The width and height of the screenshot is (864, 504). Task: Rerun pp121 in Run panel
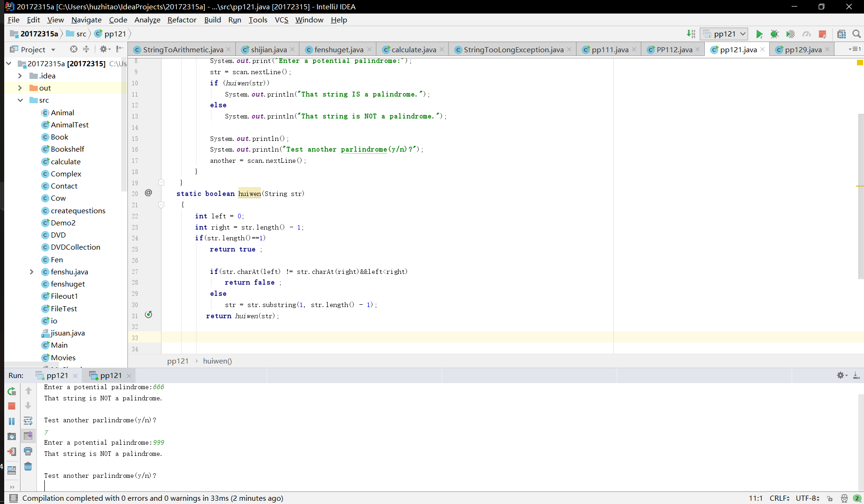click(x=12, y=391)
